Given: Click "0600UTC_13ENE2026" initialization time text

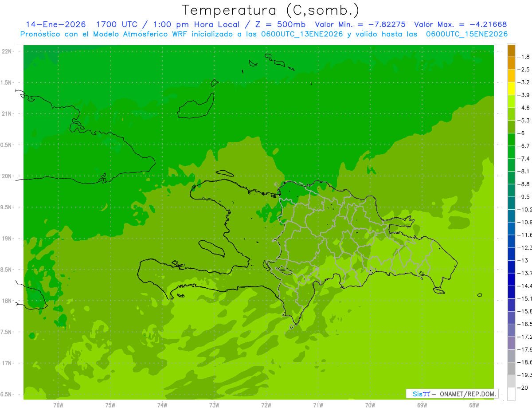Looking at the screenshot, I should point(301,34).
